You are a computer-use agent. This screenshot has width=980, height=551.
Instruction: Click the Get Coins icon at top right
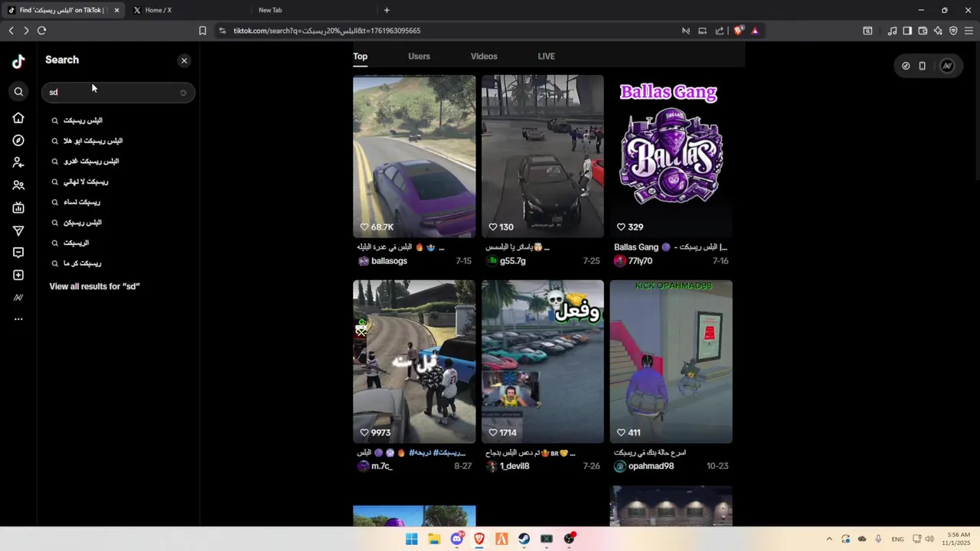coord(906,66)
